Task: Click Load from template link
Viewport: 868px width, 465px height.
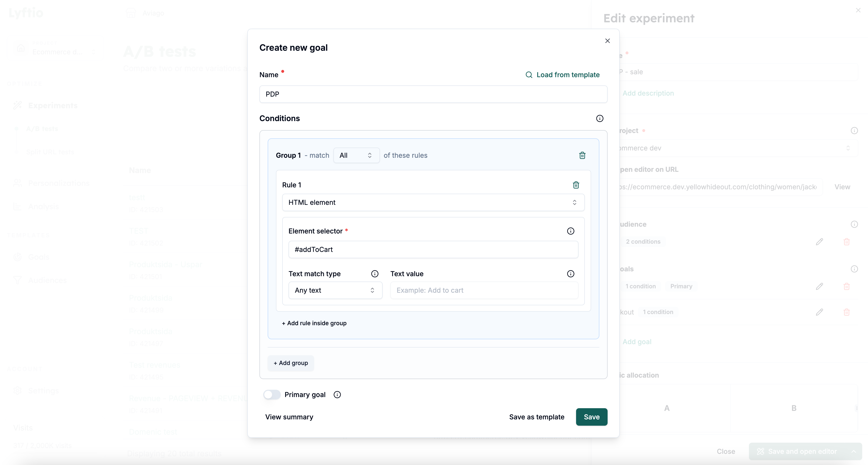Action: (568, 75)
